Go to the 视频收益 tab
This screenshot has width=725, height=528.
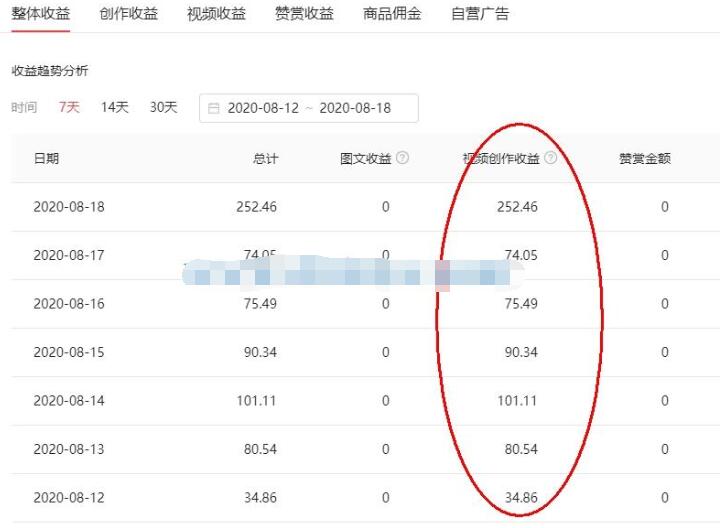tap(216, 14)
